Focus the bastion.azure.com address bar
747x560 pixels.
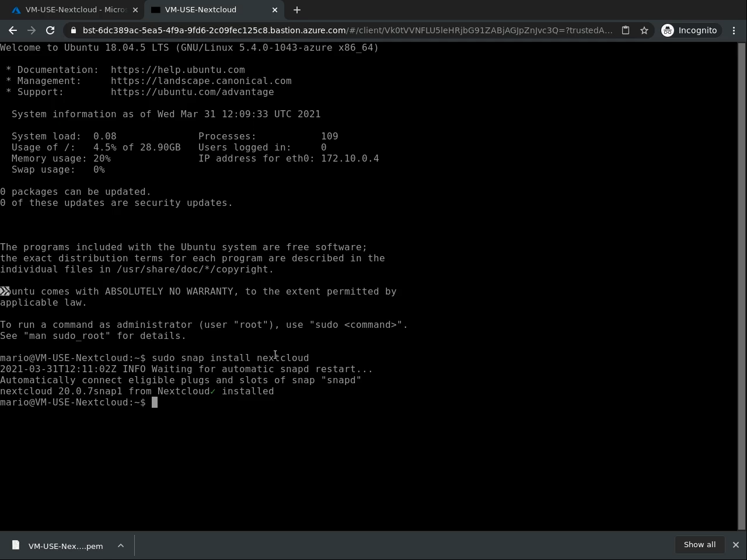(347, 30)
